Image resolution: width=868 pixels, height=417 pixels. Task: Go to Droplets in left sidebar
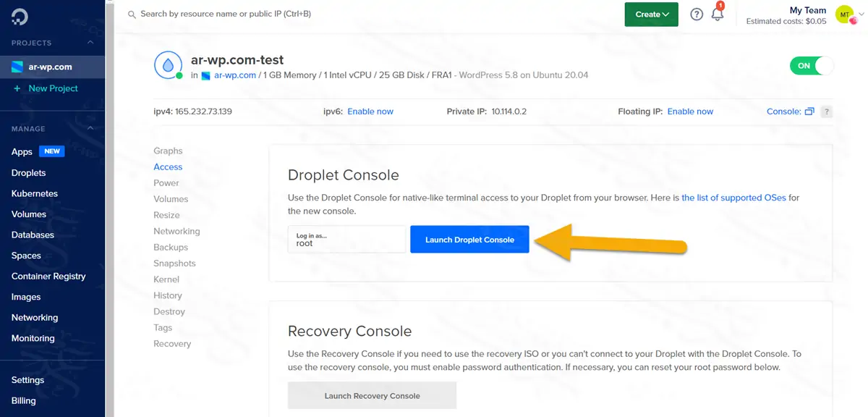[x=28, y=173]
